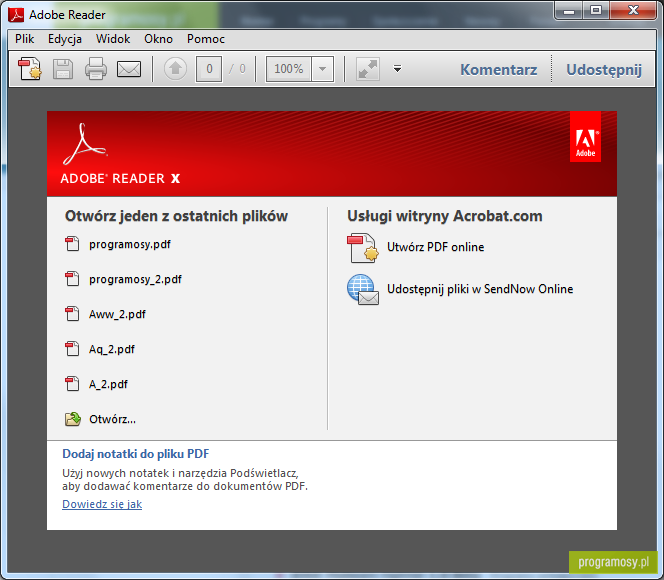The height and width of the screenshot is (580, 664).
Task: Close the Adobe Reader window
Action: [x=633, y=11]
